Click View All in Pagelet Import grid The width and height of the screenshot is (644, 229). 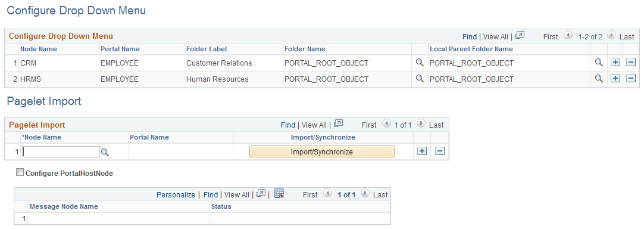pyautogui.click(x=314, y=125)
